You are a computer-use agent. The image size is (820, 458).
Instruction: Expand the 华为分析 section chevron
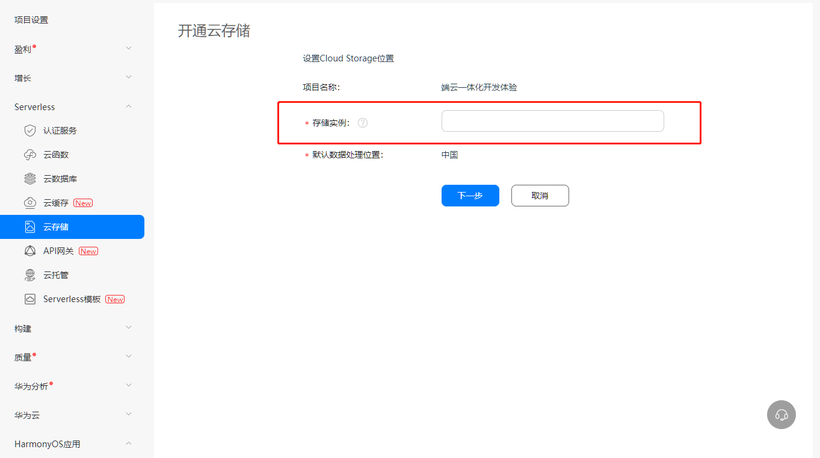point(129,385)
